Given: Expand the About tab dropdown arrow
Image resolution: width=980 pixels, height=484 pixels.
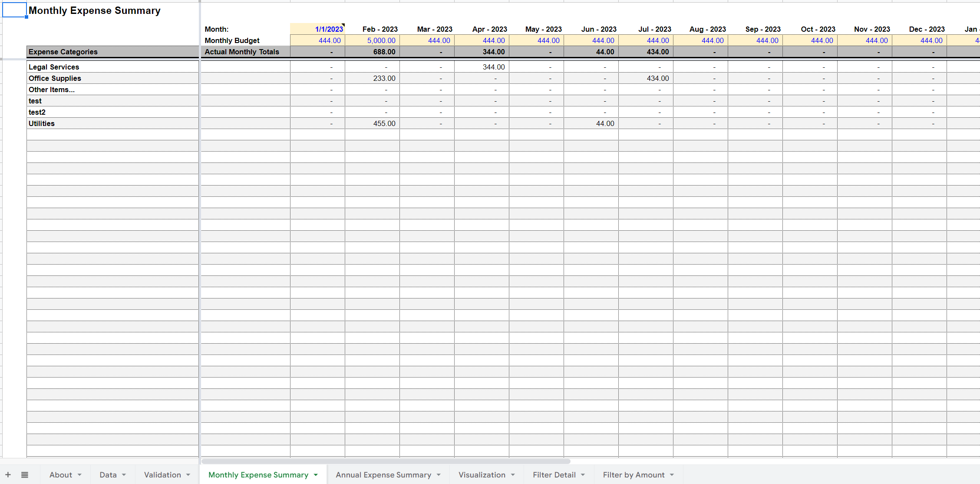Looking at the screenshot, I should [x=79, y=475].
